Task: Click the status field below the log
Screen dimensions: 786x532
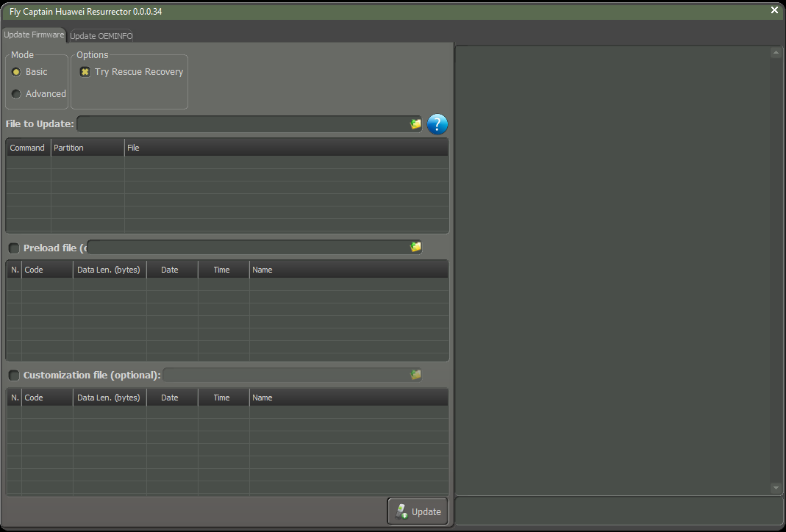Action: coord(620,511)
